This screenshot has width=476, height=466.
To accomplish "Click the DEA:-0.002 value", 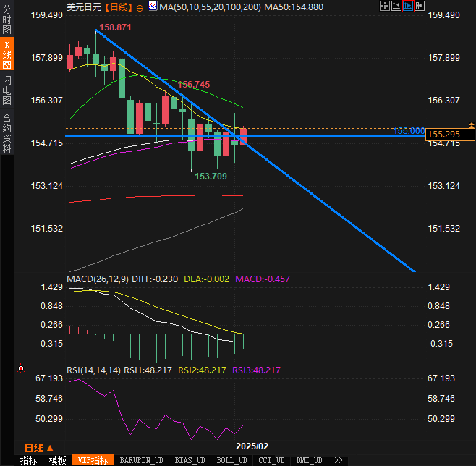I will (x=207, y=279).
